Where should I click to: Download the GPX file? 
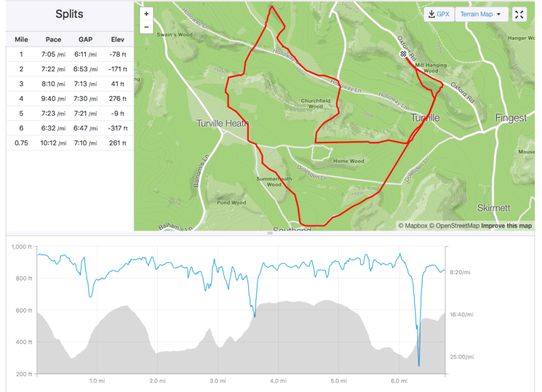pos(439,14)
